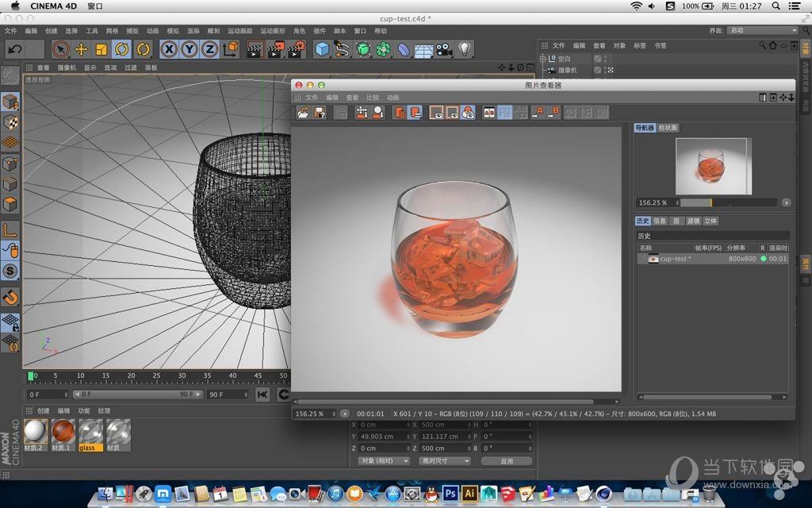Enable the magnet snap tool
This screenshot has height=508, width=812.
pyautogui.click(x=10, y=297)
